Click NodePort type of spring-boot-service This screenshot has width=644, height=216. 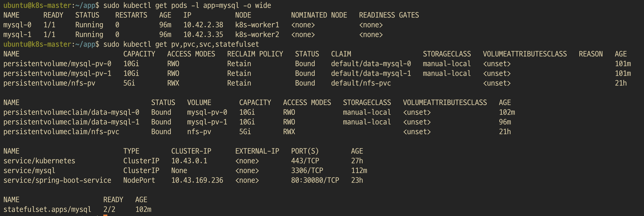139,180
